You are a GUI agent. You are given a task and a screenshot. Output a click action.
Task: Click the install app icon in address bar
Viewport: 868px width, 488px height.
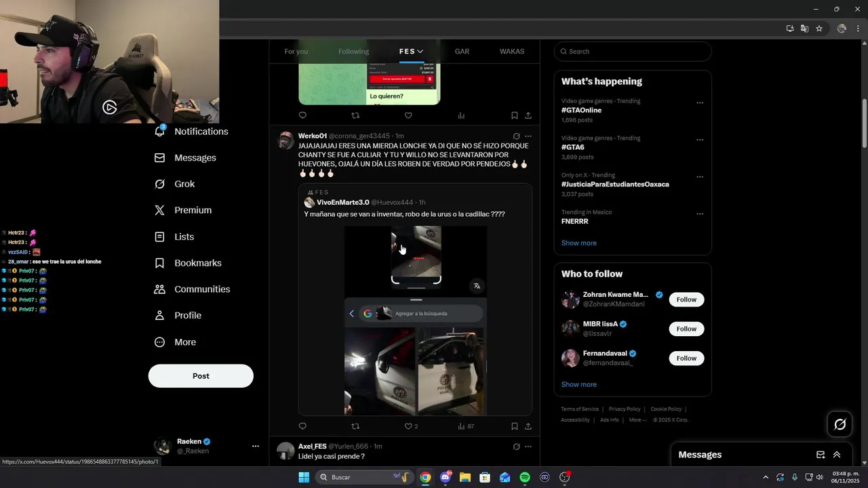click(790, 28)
